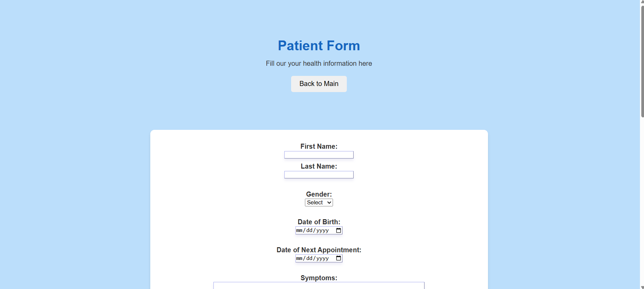Expand the Gender Select dropdown
The image size is (644, 289).
click(319, 202)
